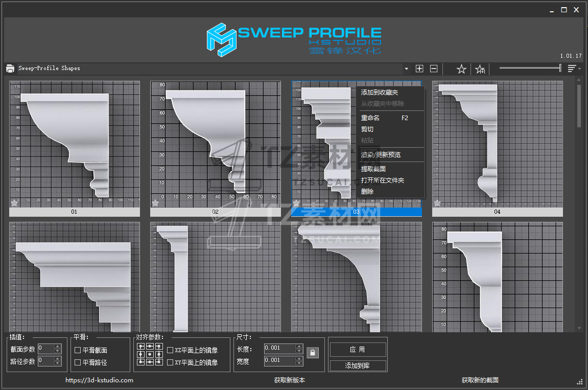This screenshot has height=390, width=588.
Task: Click the 添加到库 button
Action: 358,365
